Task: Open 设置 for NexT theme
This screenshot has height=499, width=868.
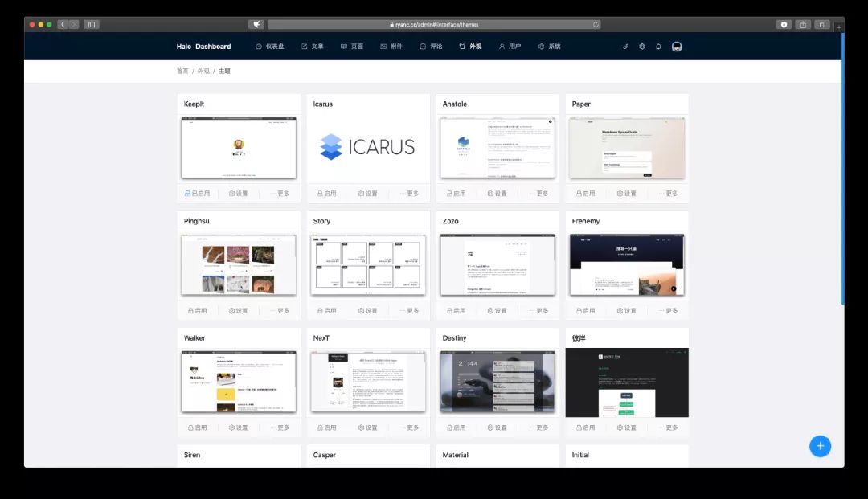Action: (368, 427)
